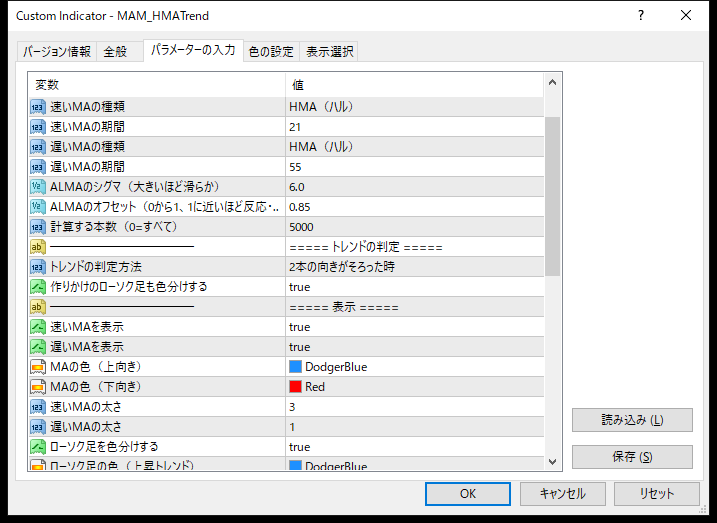Click the integer icon beside 速いMAの種類
This screenshot has width=717, height=523.
point(38,107)
